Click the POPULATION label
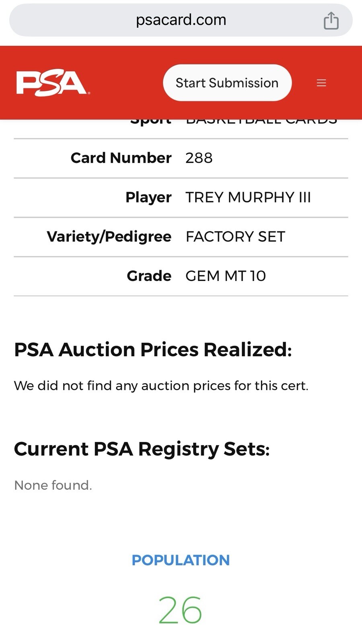Screen dimensions: 362x644 [x=181, y=560]
